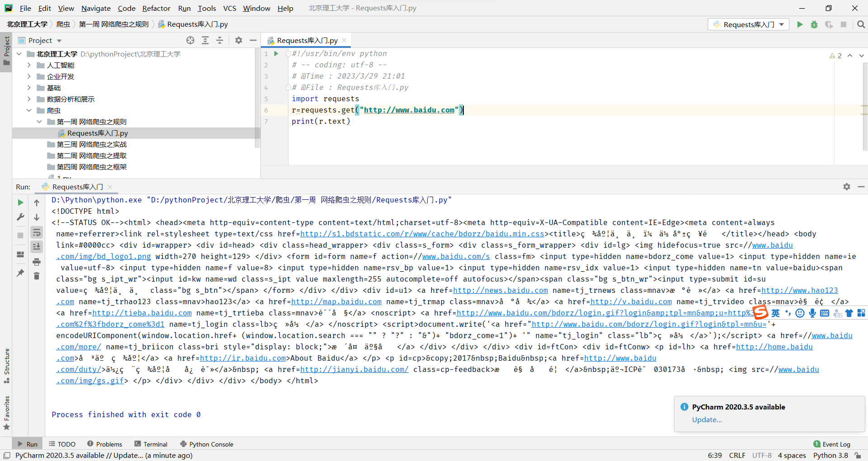This screenshot has height=461, width=868.
Task: Click the line 1 run gutter arrow
Action: (x=276, y=54)
